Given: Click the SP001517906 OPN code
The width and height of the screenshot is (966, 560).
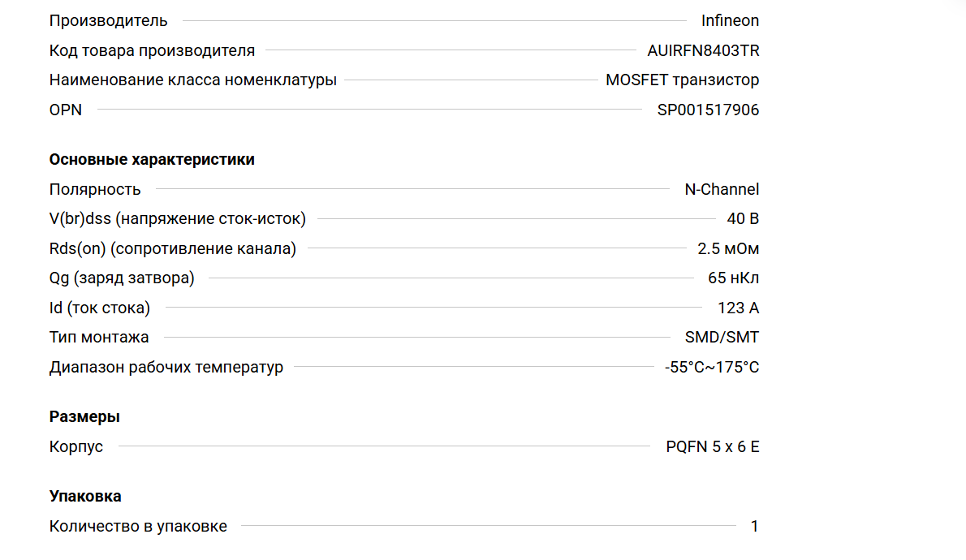Looking at the screenshot, I should pyautogui.click(x=708, y=110).
